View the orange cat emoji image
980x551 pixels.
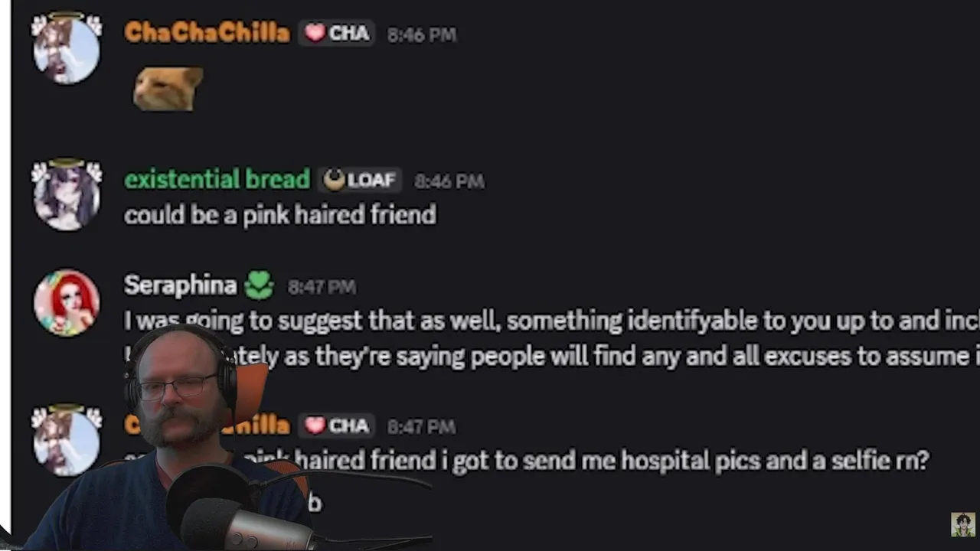tap(168, 89)
